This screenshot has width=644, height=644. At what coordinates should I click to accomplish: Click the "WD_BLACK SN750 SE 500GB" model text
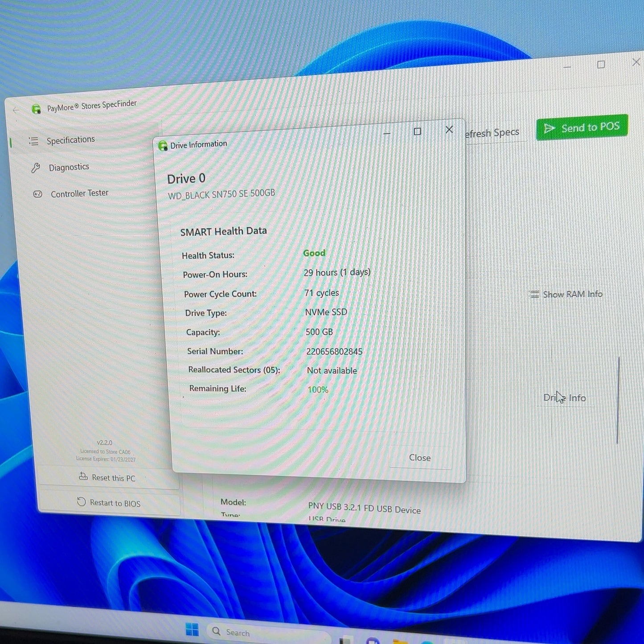(222, 194)
